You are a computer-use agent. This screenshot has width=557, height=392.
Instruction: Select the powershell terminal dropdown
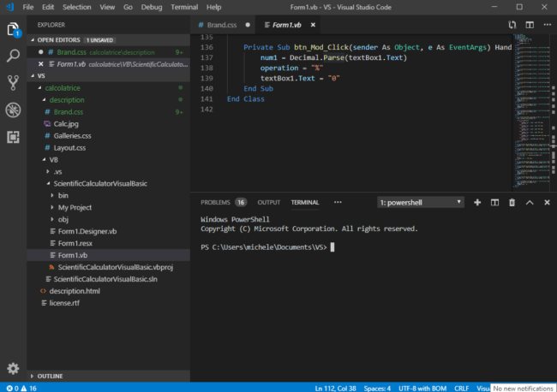(420, 203)
